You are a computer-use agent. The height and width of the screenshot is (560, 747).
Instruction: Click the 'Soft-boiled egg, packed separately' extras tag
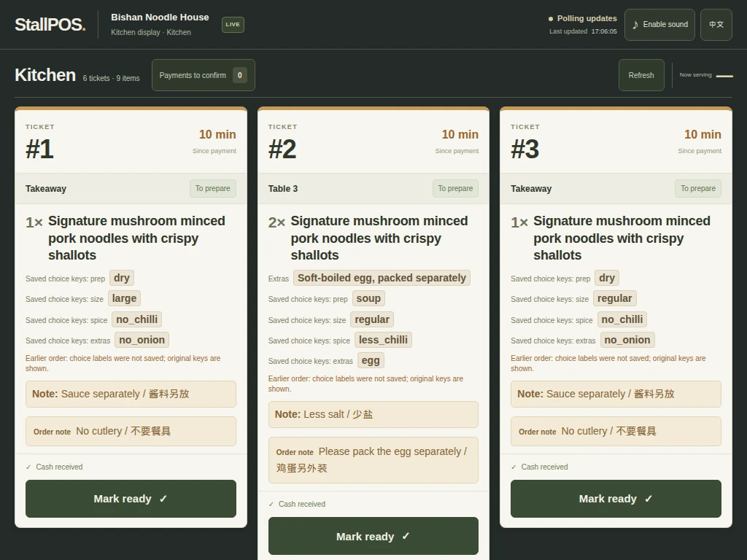tap(382, 278)
